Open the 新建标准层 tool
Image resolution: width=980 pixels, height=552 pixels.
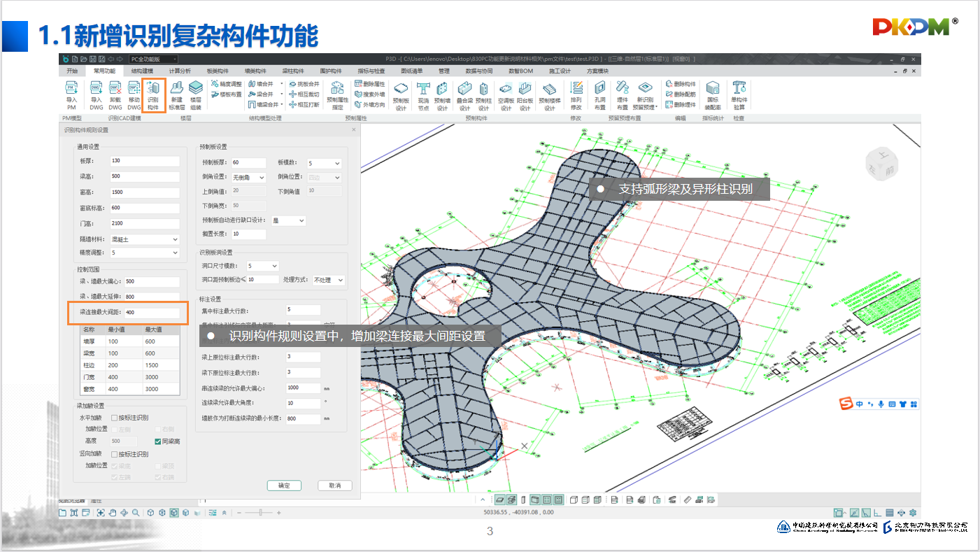pos(178,93)
